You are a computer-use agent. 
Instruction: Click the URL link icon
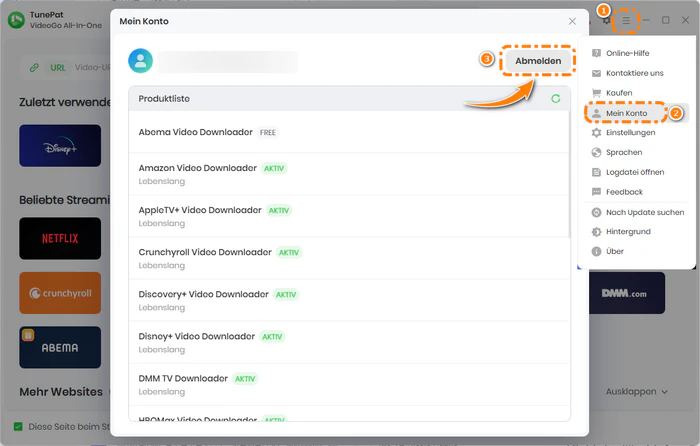pyautogui.click(x=34, y=68)
